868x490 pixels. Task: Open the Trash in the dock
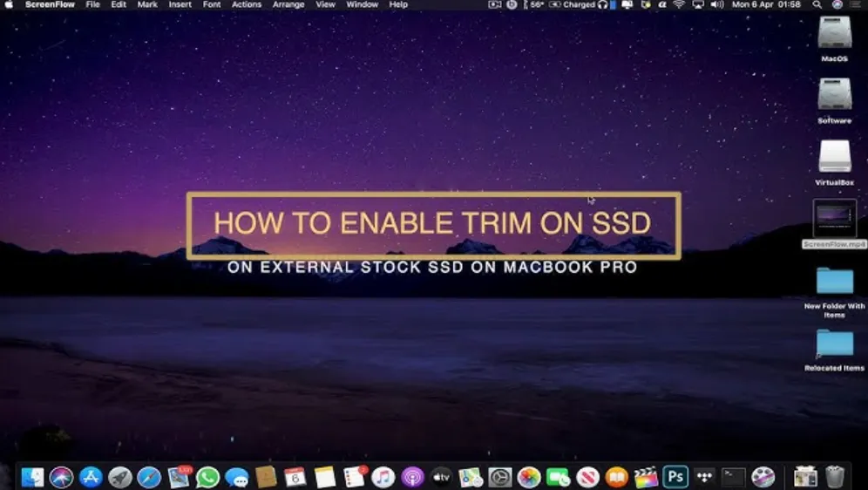[835, 477]
